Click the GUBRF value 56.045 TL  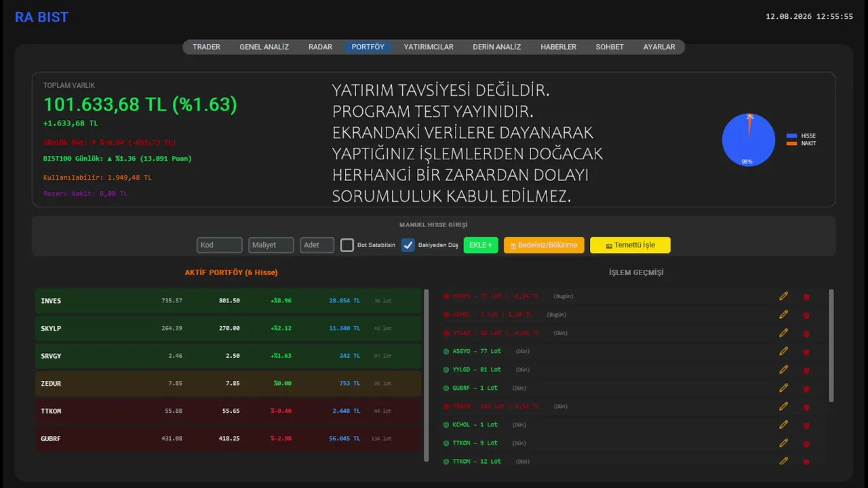[x=344, y=439]
